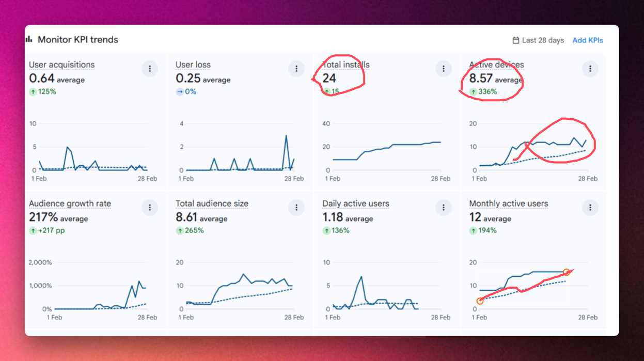Click the Total installs line chart

point(386,150)
